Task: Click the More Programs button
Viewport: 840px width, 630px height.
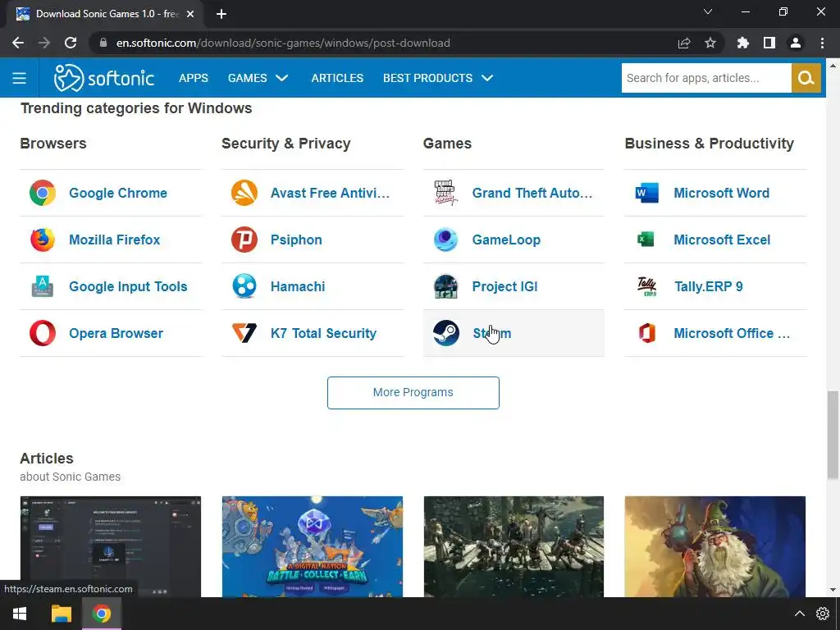Action: 413,393
